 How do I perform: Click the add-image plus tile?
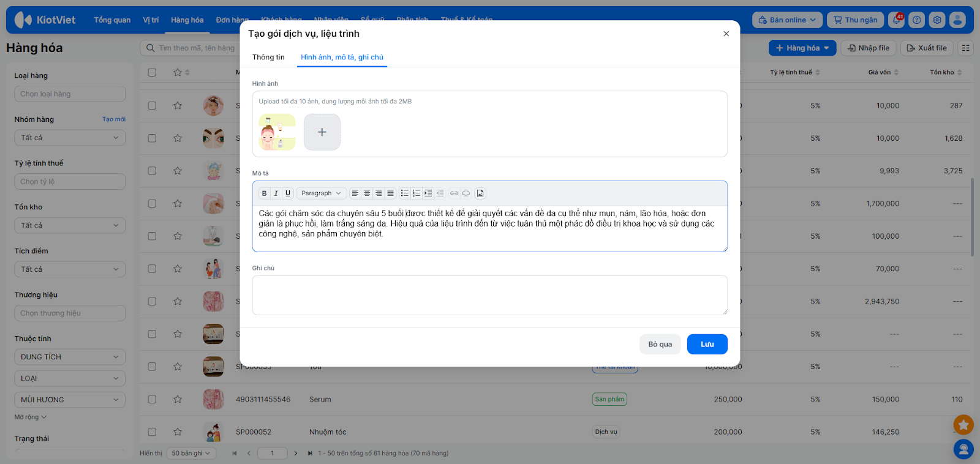[x=322, y=132]
